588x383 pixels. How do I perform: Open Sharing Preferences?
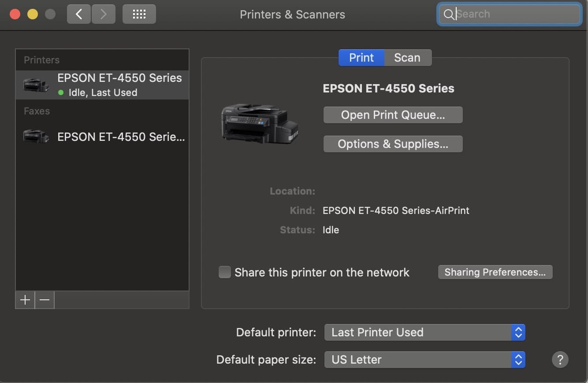coord(495,272)
